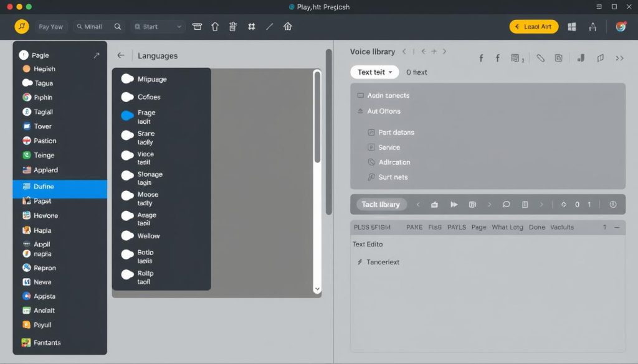This screenshot has height=364, width=638.
Task: Open the attachment link icon in Voice library
Action: click(x=540, y=57)
